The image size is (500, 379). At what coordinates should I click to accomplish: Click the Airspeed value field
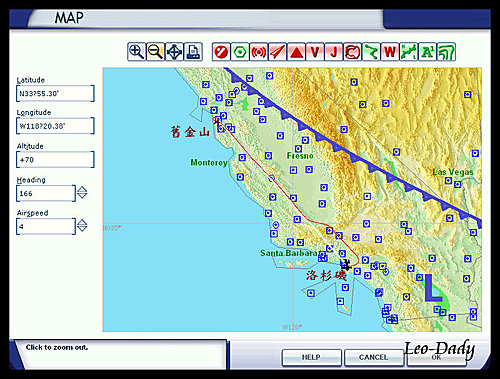pyautogui.click(x=46, y=227)
